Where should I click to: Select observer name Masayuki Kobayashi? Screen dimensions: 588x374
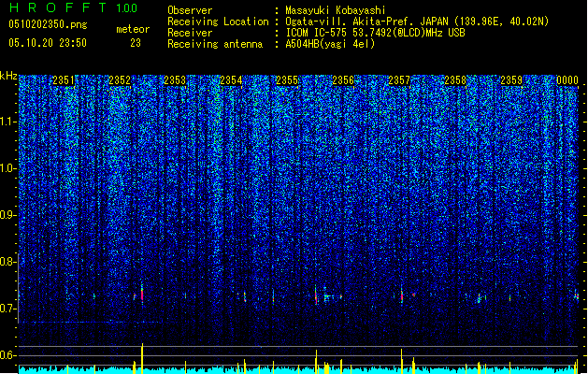tap(336, 10)
